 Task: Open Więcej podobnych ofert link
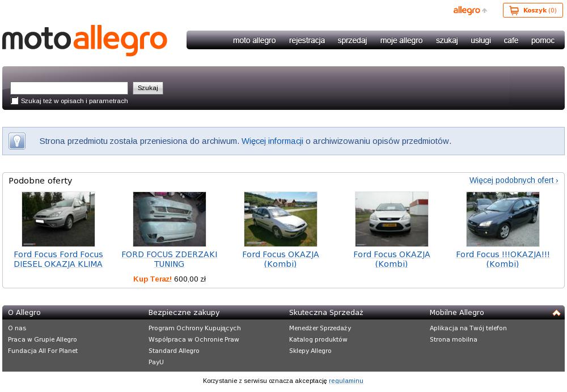[514, 180]
